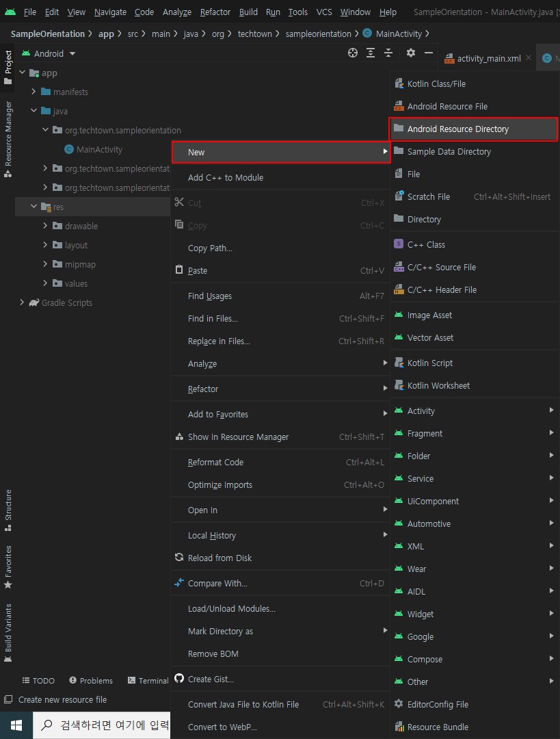The width and height of the screenshot is (560, 739).
Task: Expand Gradle Scripts node
Action: tap(22, 302)
